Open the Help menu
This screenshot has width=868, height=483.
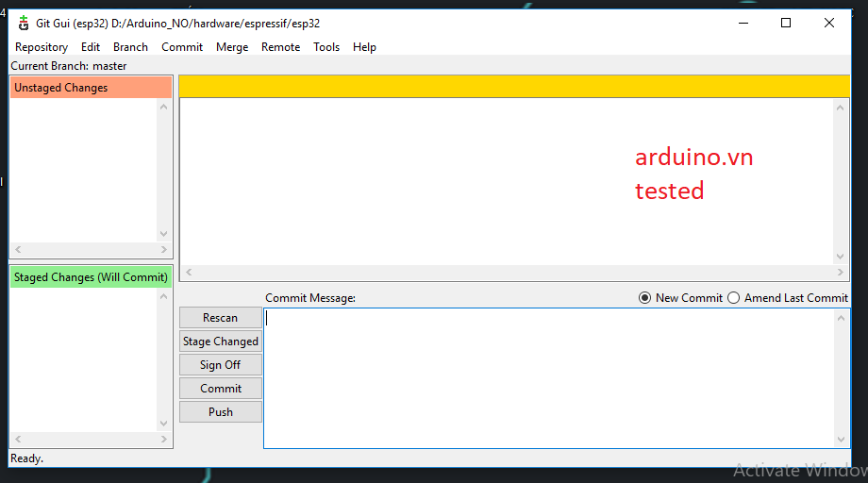364,47
